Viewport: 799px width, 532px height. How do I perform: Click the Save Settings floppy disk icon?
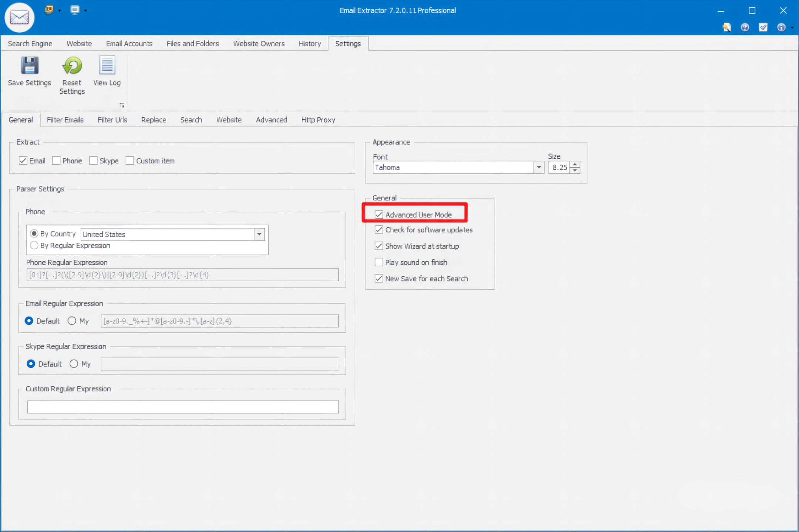pyautogui.click(x=30, y=65)
